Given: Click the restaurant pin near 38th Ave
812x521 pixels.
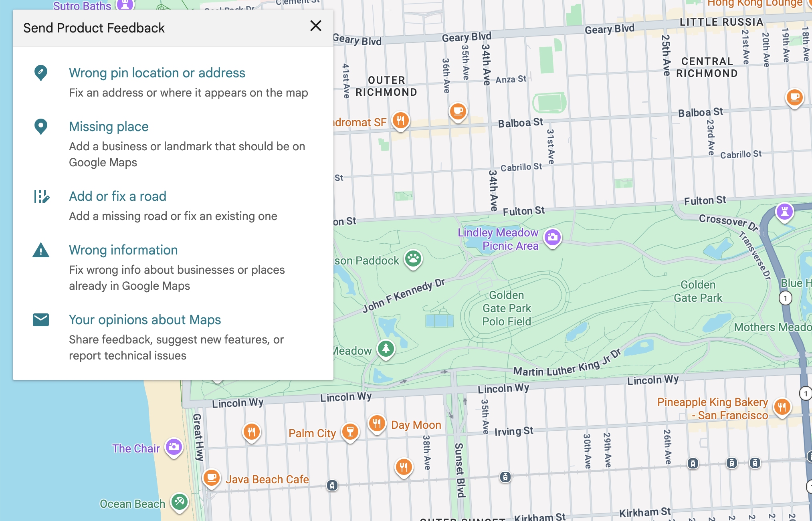Looking at the screenshot, I should [x=404, y=467].
